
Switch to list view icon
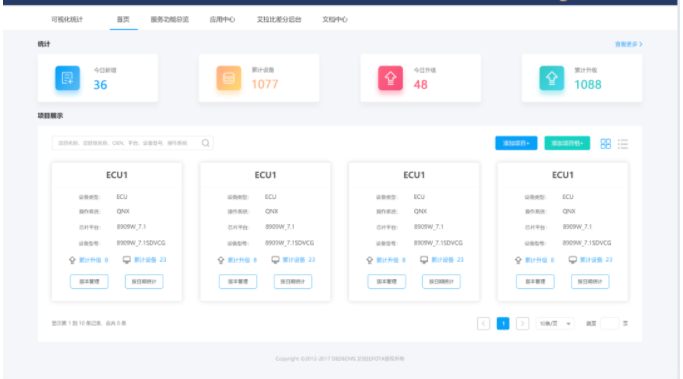point(623,144)
